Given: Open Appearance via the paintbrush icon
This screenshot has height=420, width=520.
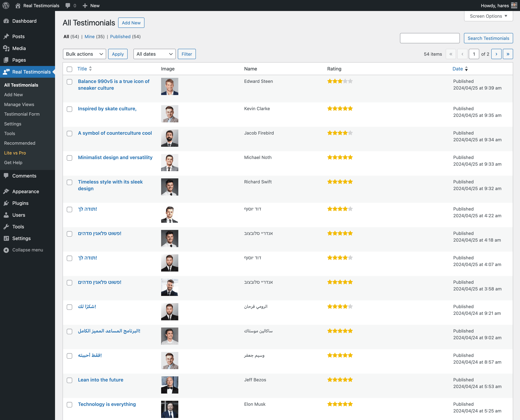Looking at the screenshot, I should tap(6, 191).
